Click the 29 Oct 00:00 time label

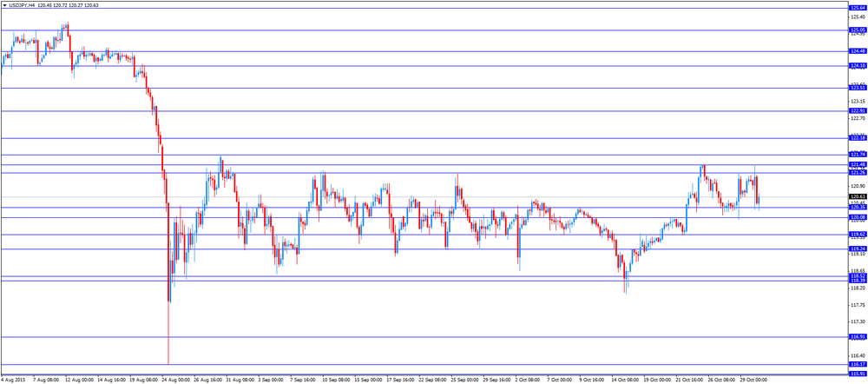point(754,381)
